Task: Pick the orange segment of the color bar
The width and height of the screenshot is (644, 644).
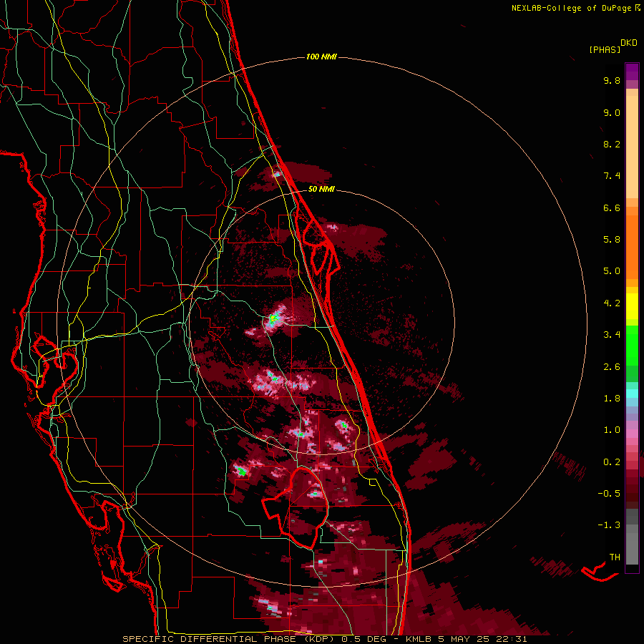Action: [x=632, y=247]
